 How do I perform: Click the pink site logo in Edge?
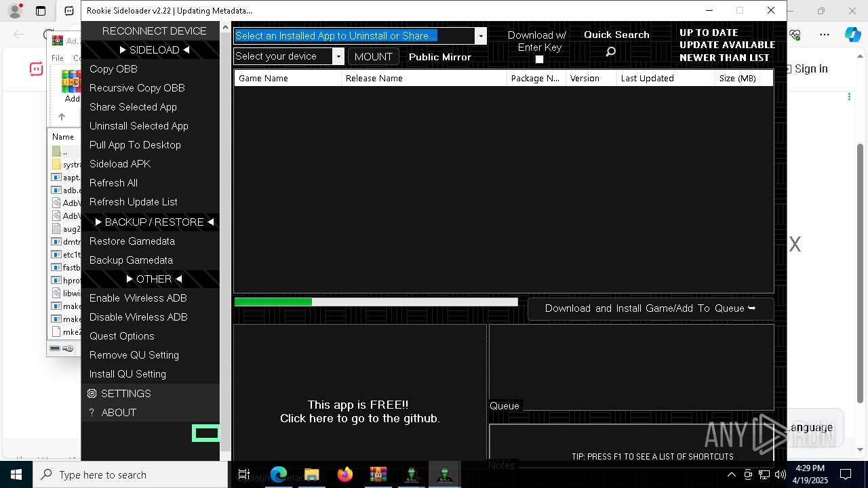click(36, 68)
